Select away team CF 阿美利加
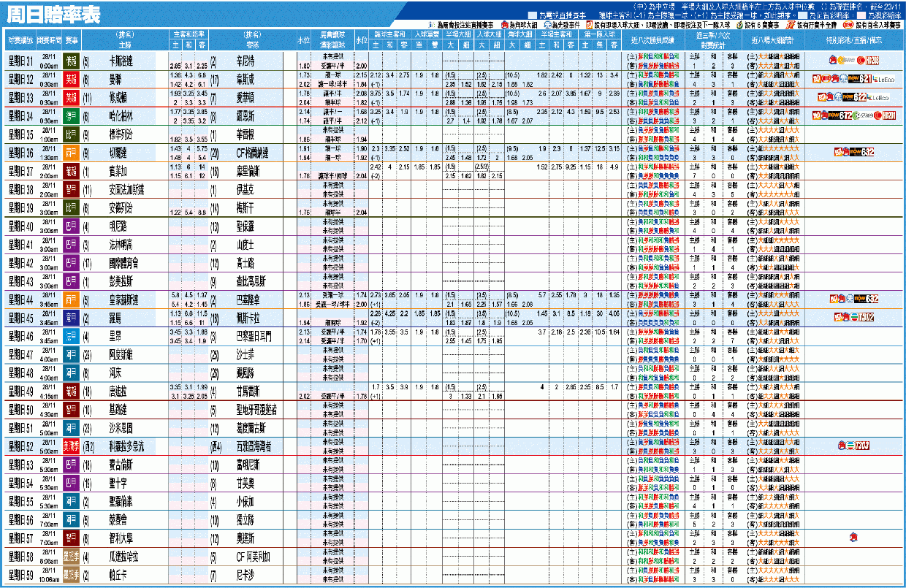The width and height of the screenshot is (906, 588). click(x=253, y=557)
